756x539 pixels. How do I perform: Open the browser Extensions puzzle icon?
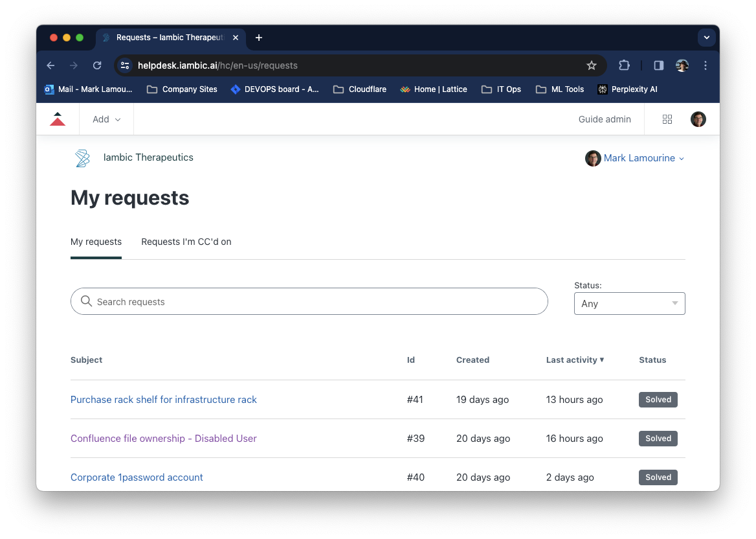point(624,65)
